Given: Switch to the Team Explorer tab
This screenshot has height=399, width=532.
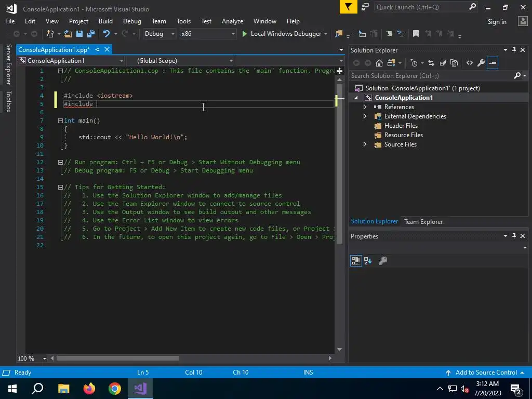Looking at the screenshot, I should click(x=423, y=221).
